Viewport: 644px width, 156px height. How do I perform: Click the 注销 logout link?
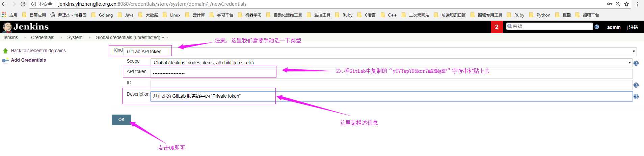634,27
